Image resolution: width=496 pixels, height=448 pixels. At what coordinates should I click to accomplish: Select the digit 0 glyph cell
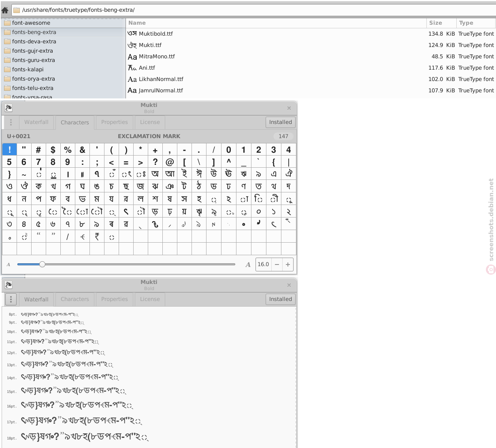coord(229,149)
